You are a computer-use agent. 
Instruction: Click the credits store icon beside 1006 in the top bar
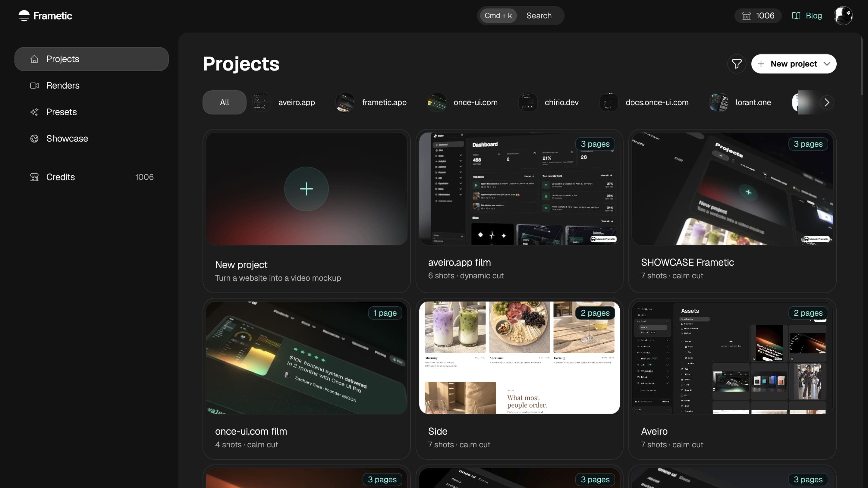click(x=746, y=16)
